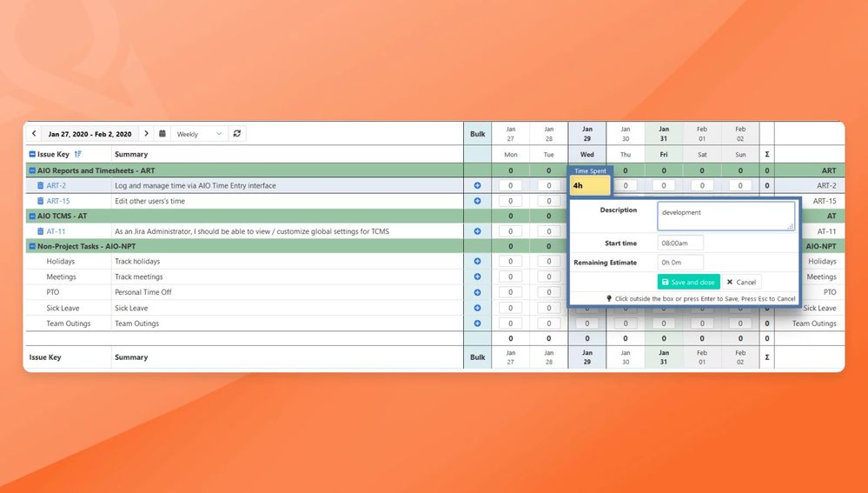Viewport: 868px width, 493px height.
Task: Click the Remaining Estimate field
Action: click(x=680, y=262)
